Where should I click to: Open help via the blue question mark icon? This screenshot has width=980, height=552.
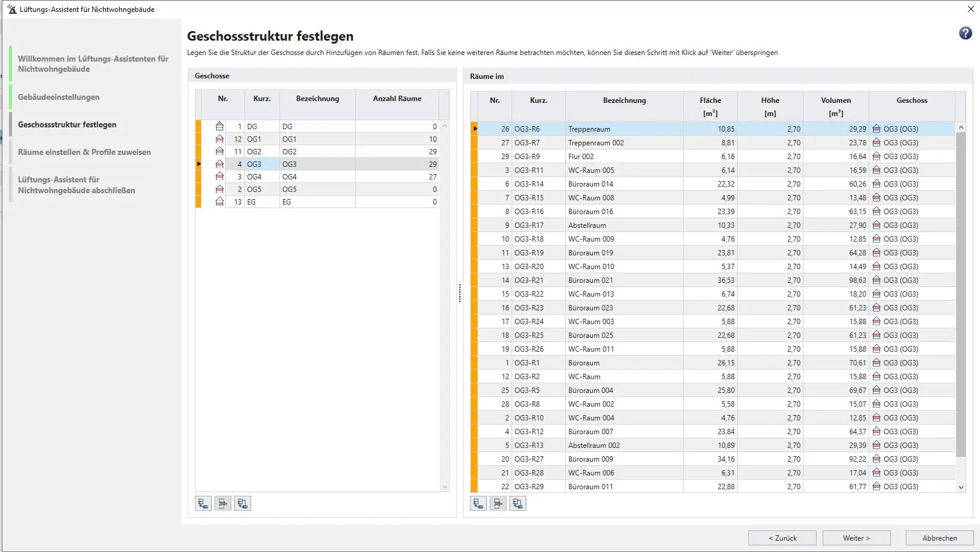(965, 33)
